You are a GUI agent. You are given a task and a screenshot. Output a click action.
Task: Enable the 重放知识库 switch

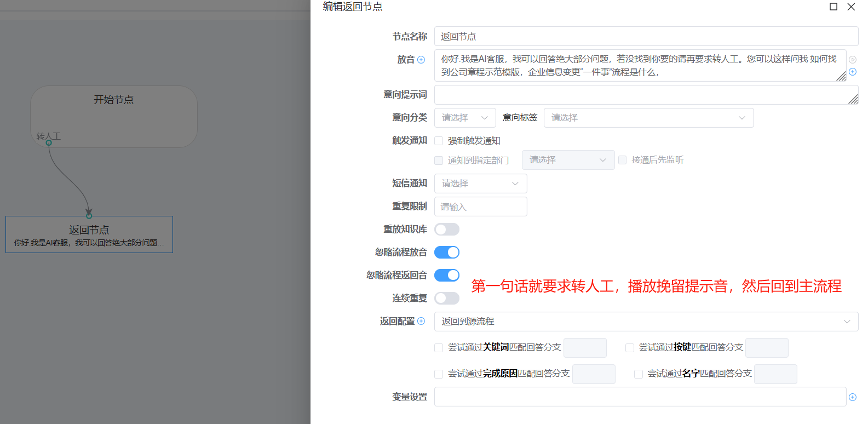[x=447, y=230]
